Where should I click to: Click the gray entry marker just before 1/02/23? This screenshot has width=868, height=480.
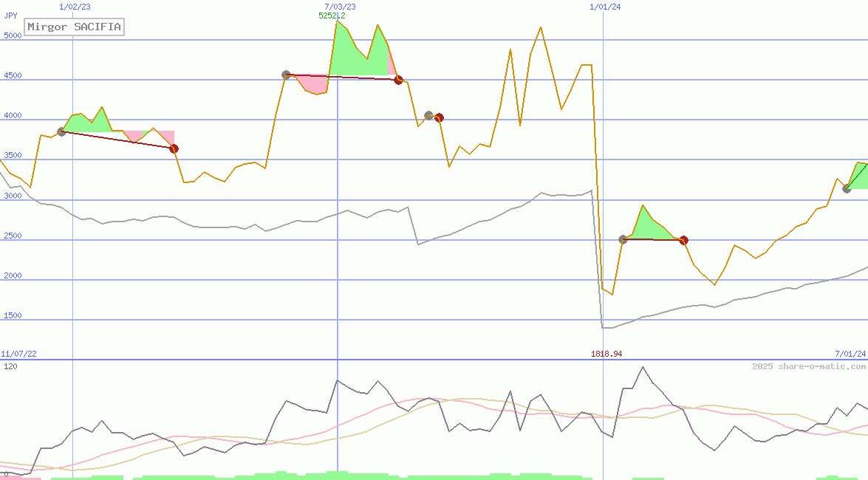click(61, 131)
